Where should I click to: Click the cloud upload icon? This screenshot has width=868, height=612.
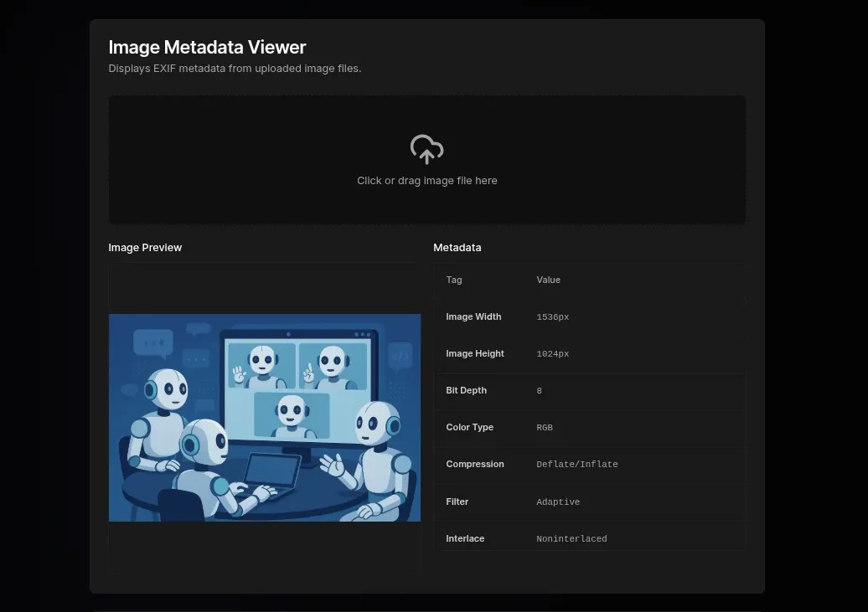tap(426, 149)
